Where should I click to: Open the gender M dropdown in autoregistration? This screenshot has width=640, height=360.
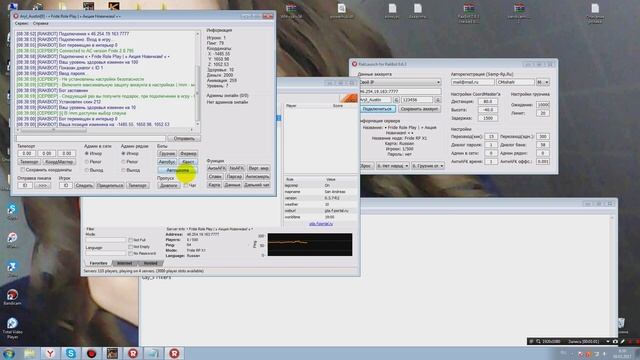[543, 82]
